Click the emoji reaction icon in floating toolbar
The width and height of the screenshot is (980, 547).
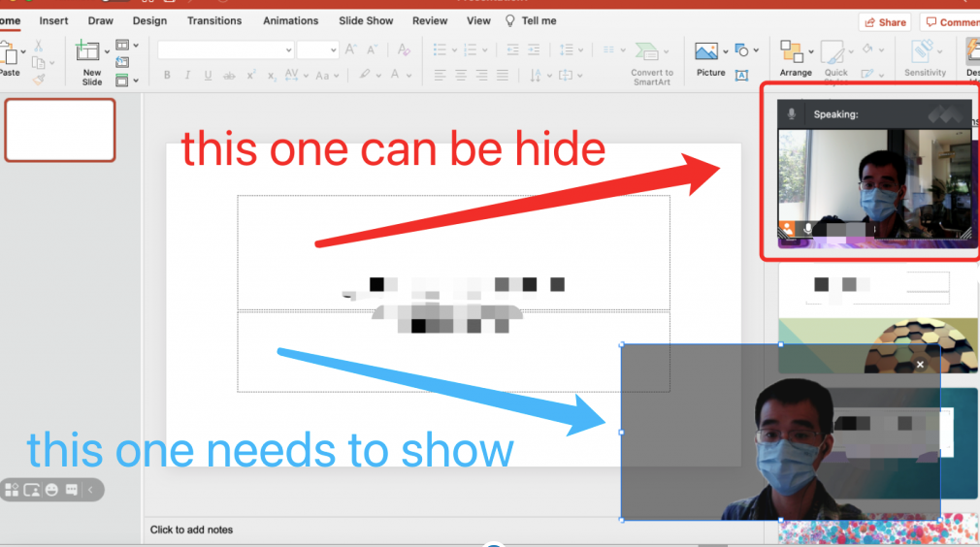point(51,491)
